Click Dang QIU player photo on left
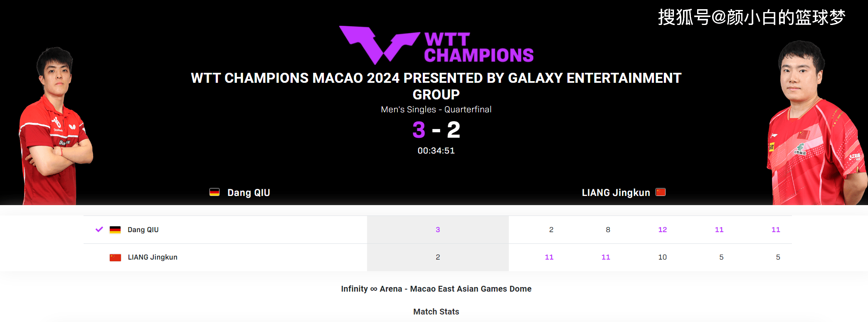The width and height of the screenshot is (868, 322). pyautogui.click(x=56, y=126)
